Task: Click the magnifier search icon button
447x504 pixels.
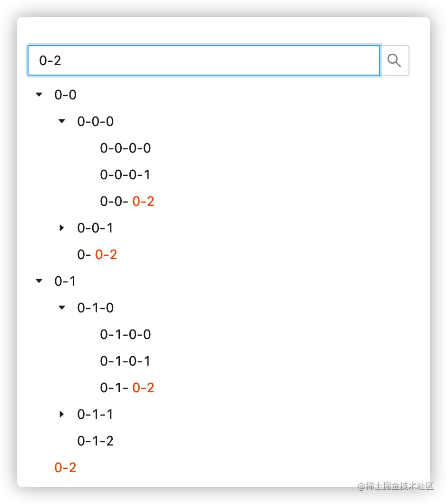Action: (394, 60)
